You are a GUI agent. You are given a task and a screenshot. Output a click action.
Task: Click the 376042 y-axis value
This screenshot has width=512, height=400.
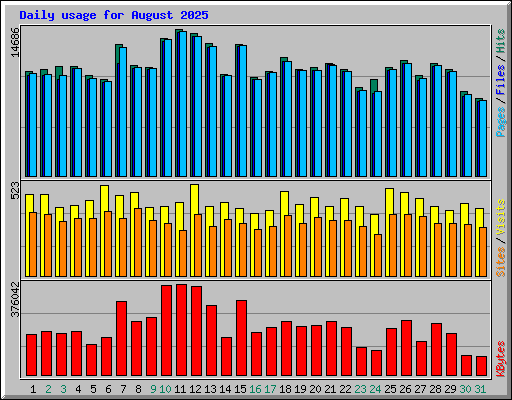pos(15,300)
